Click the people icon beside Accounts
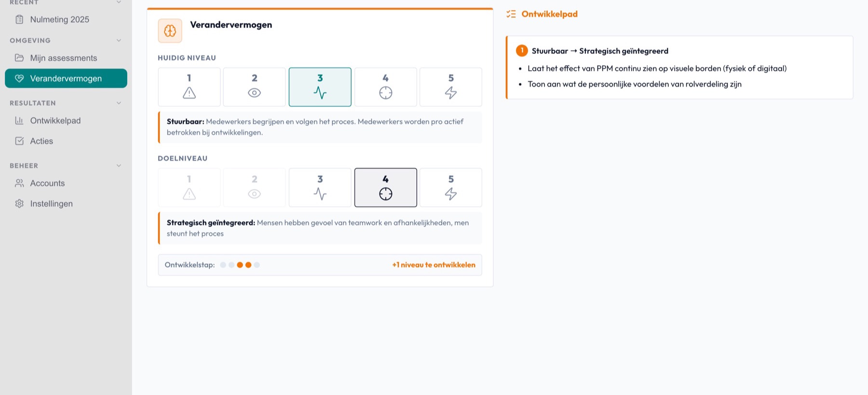Image resolution: width=868 pixels, height=395 pixels. point(19,183)
